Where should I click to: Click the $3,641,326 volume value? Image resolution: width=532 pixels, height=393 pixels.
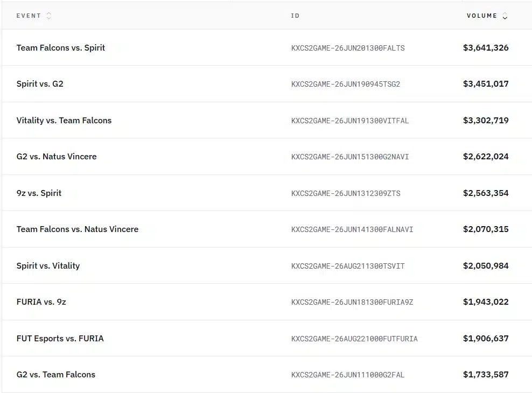(486, 48)
